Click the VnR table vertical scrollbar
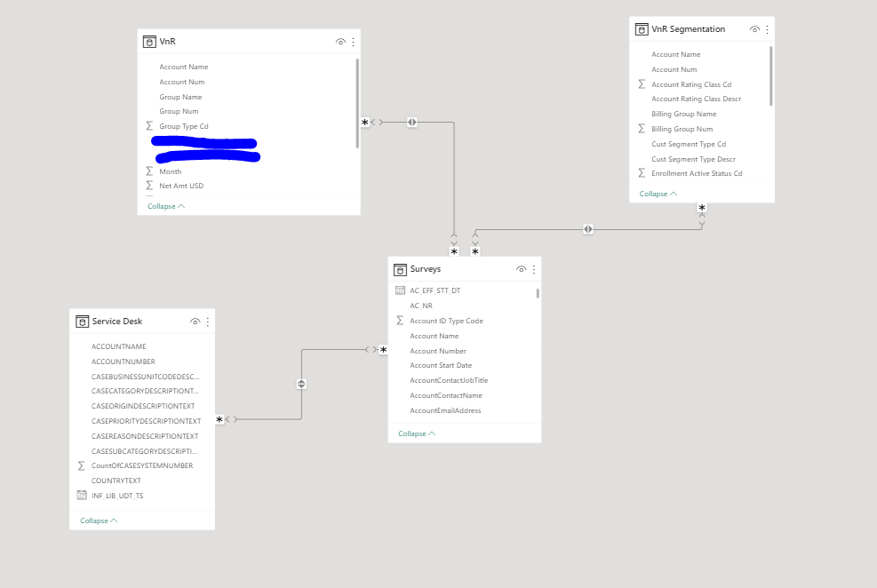Image resolution: width=877 pixels, height=588 pixels. coord(357,103)
